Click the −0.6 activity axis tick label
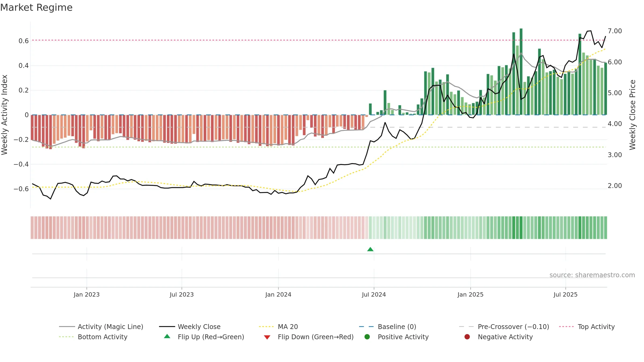Image resolution: width=644 pixels, height=362 pixels. tap(21, 189)
